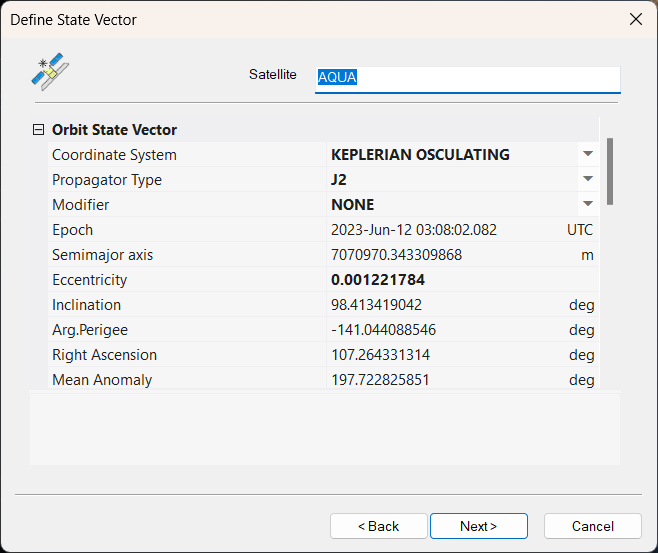The width and height of the screenshot is (658, 553).
Task: Cancel the Define State Vector dialog
Action: [x=593, y=526]
